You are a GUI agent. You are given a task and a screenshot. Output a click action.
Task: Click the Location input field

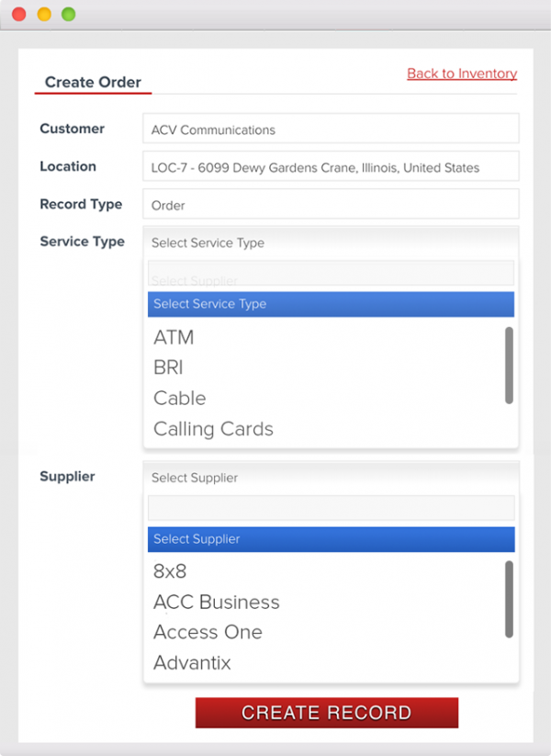point(331,168)
